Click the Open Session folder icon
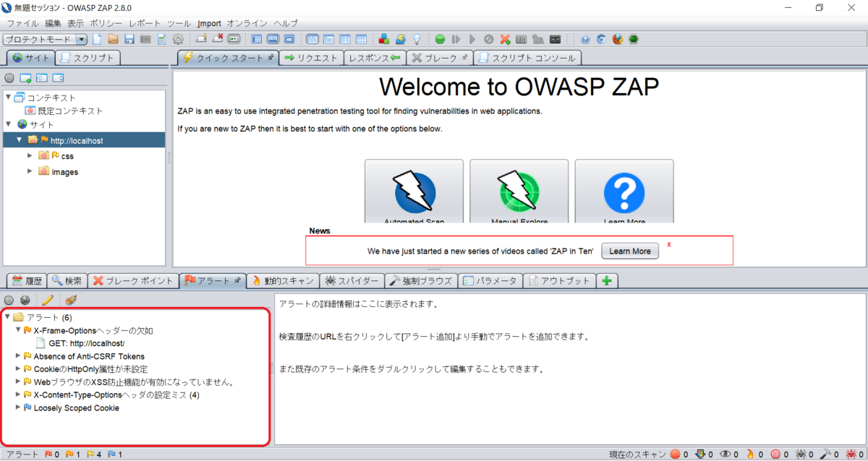 tap(113, 39)
